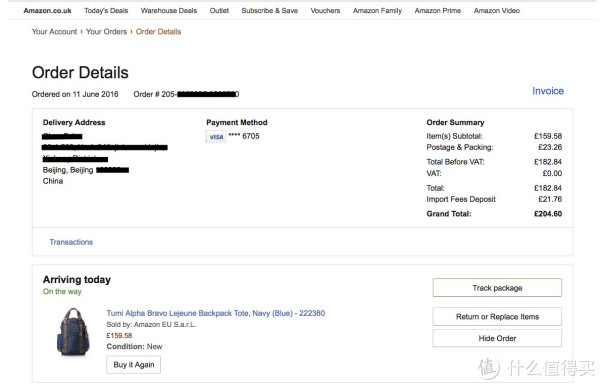This screenshot has height=385, width=600.
Task: Click Vouchers in the top navigation
Action: click(325, 11)
